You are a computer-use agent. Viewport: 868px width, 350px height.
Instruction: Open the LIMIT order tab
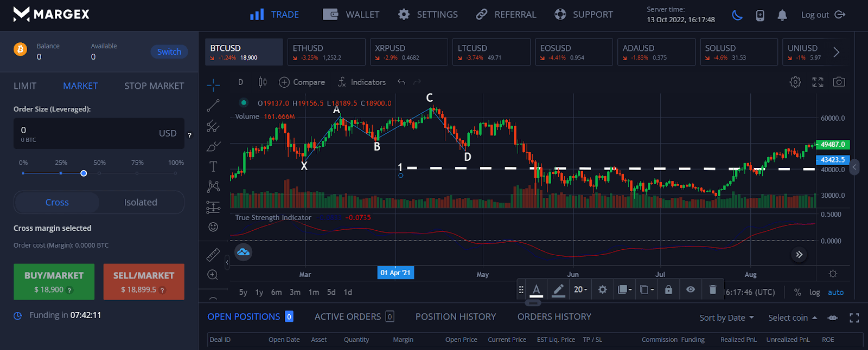[x=25, y=86]
